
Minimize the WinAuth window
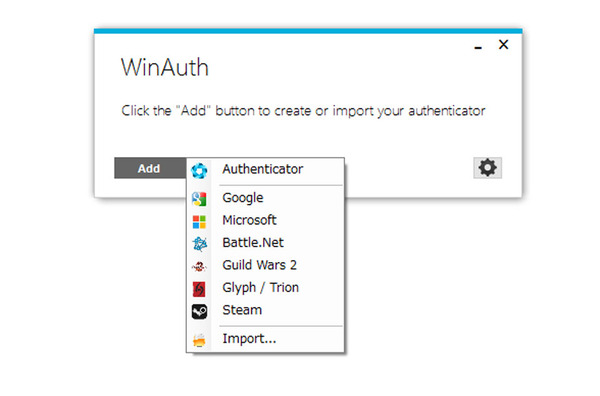(x=478, y=46)
